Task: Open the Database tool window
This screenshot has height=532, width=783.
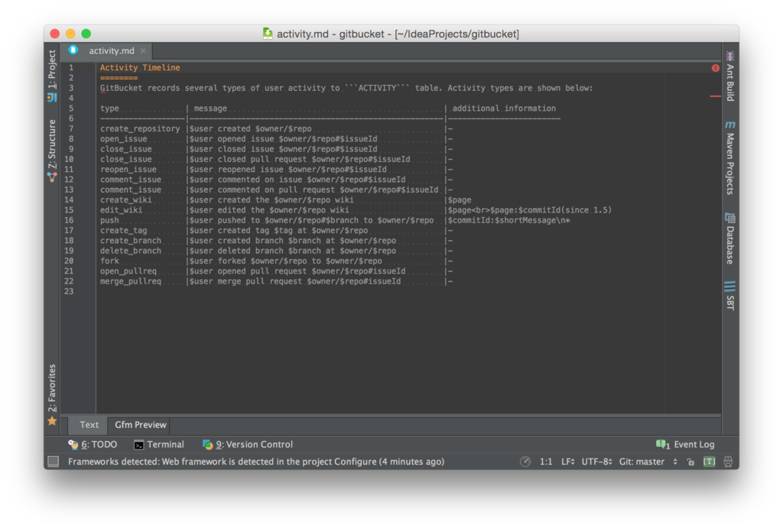Action: pyautogui.click(x=729, y=238)
